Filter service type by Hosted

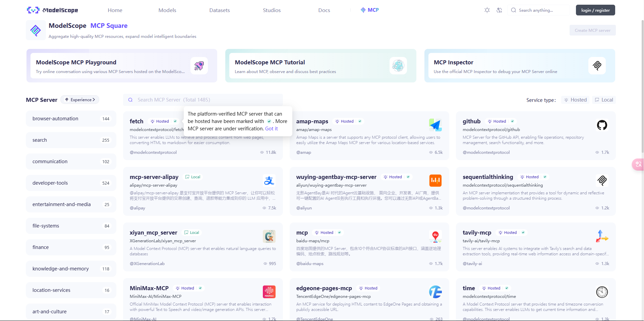pyautogui.click(x=575, y=100)
